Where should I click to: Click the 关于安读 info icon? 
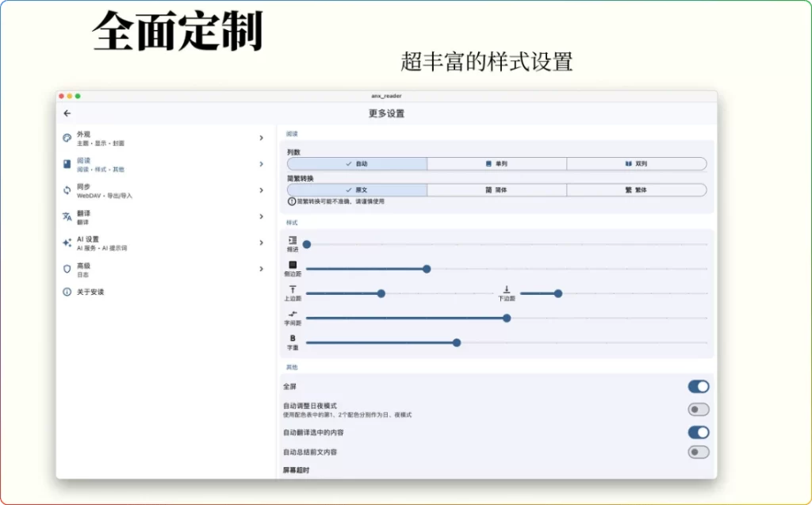[x=66, y=292]
